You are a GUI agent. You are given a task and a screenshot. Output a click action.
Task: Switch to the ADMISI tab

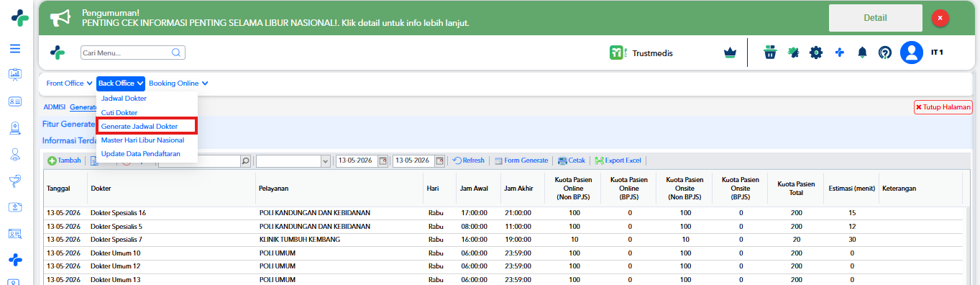55,107
